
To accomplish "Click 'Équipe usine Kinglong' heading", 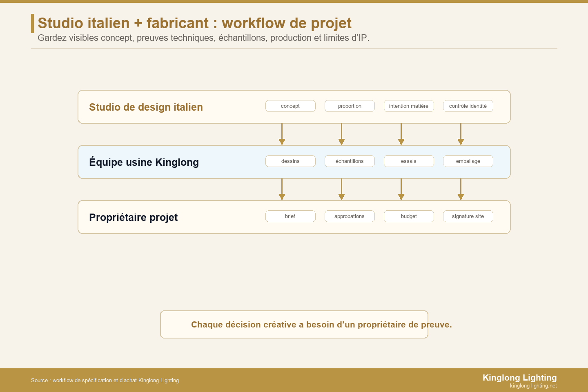I will tap(144, 162).
